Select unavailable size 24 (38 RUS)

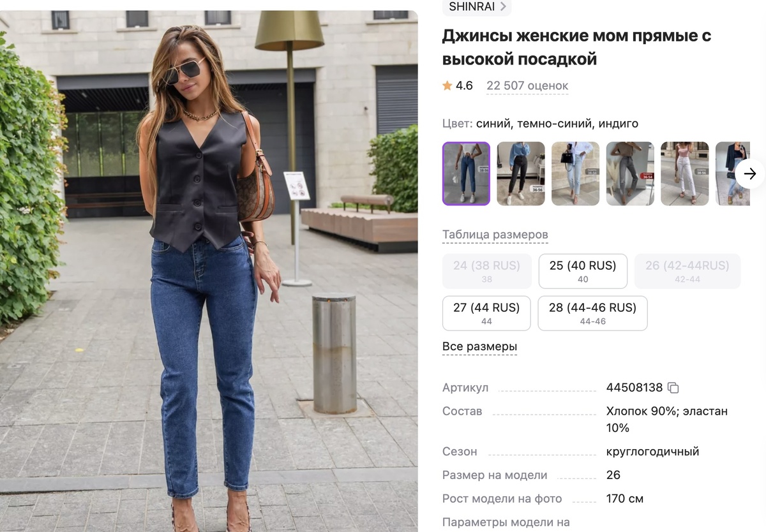pos(486,271)
